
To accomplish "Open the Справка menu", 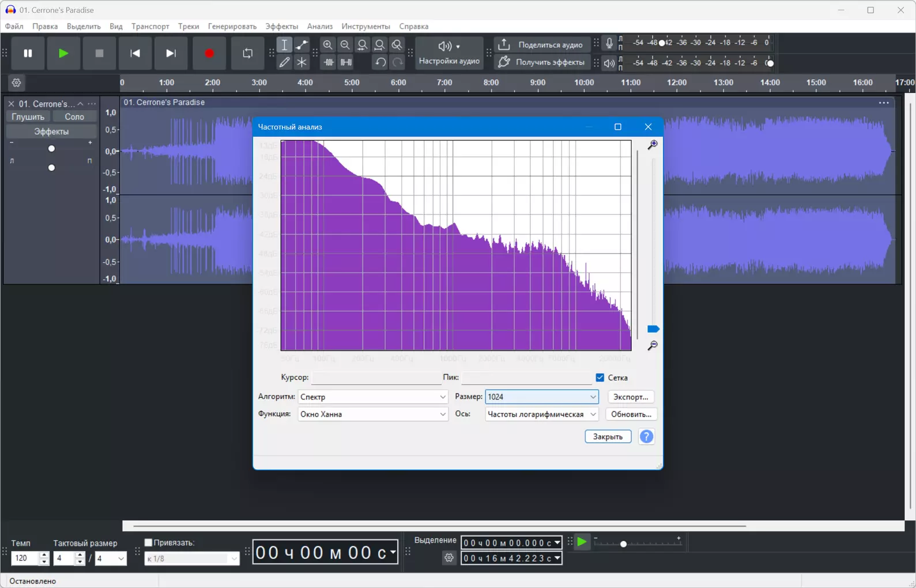I will (x=414, y=26).
